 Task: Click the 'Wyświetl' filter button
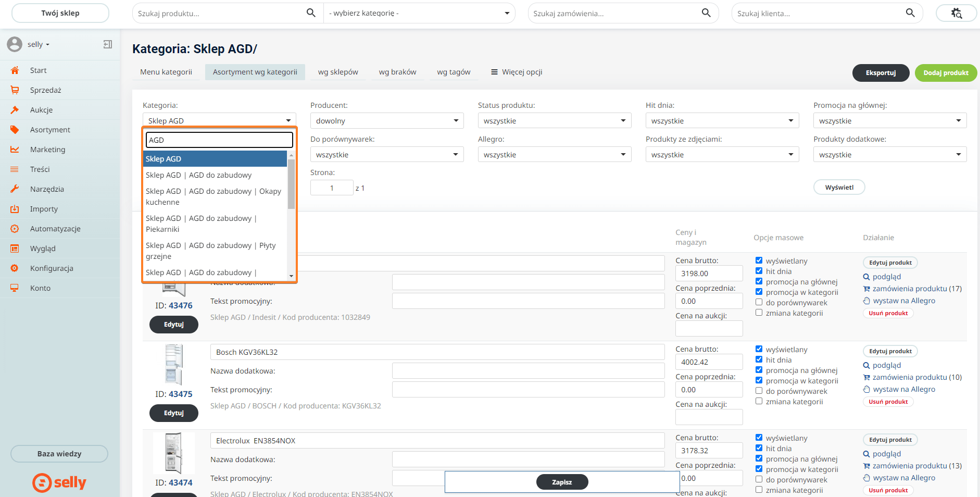pos(839,187)
